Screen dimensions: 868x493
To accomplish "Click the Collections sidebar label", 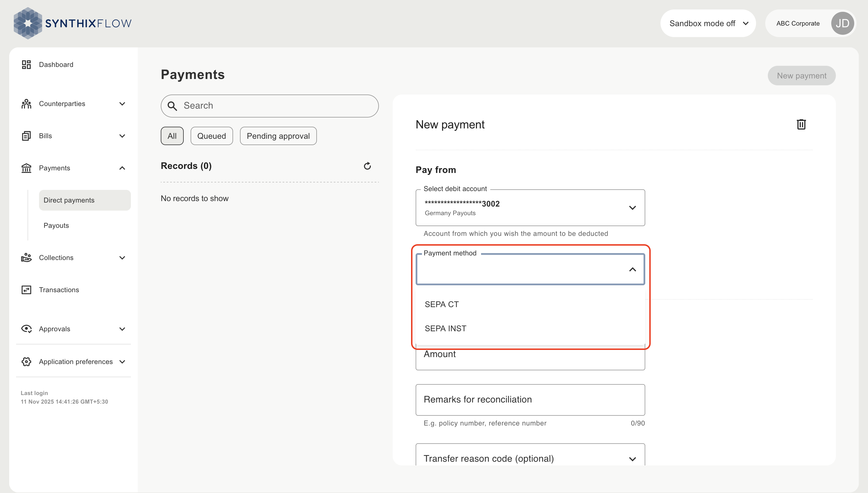I will click(x=56, y=258).
